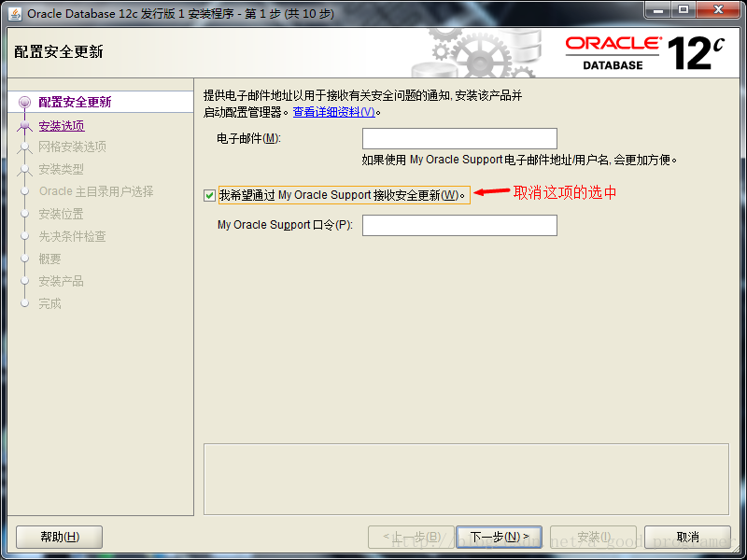747x560 pixels.
Task: Maximize the Oracle installer window
Action: tap(684, 10)
